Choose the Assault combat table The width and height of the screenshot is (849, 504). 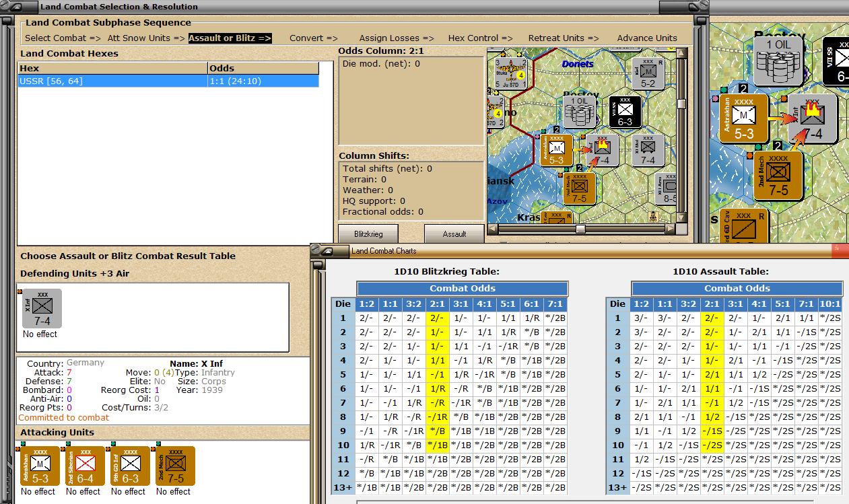click(454, 234)
